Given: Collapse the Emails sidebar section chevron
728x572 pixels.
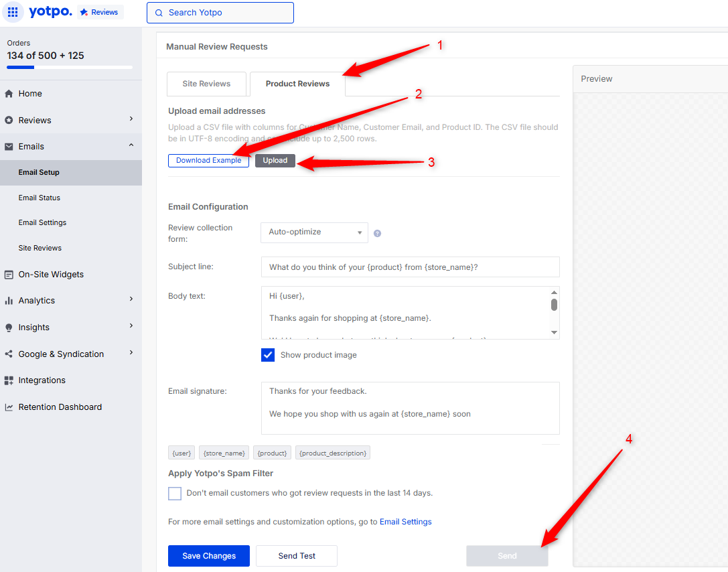Looking at the screenshot, I should click(131, 145).
